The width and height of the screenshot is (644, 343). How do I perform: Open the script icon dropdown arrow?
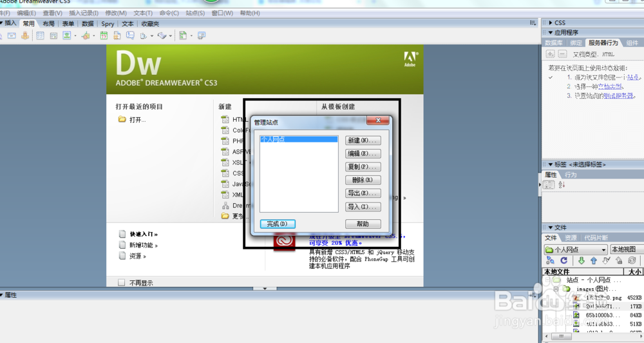pos(171,36)
